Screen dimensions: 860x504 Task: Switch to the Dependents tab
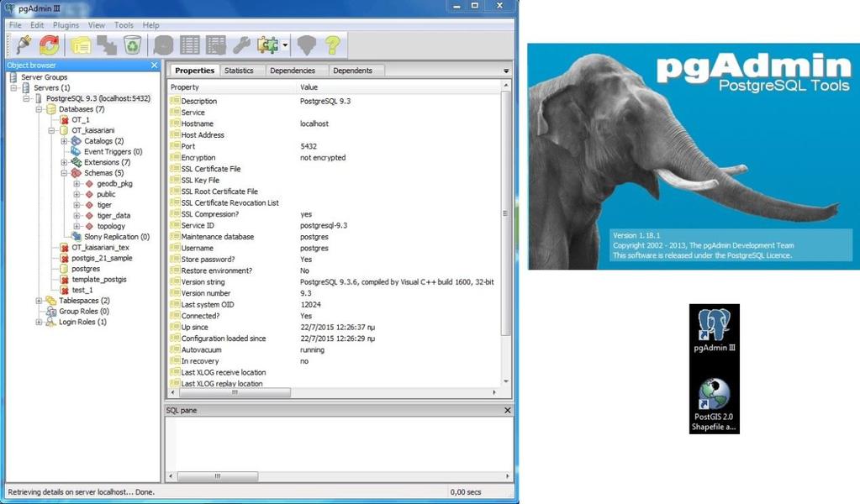(353, 71)
